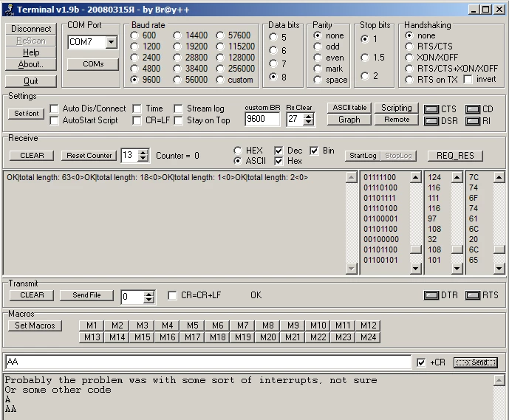Click the Remote button

click(397, 120)
